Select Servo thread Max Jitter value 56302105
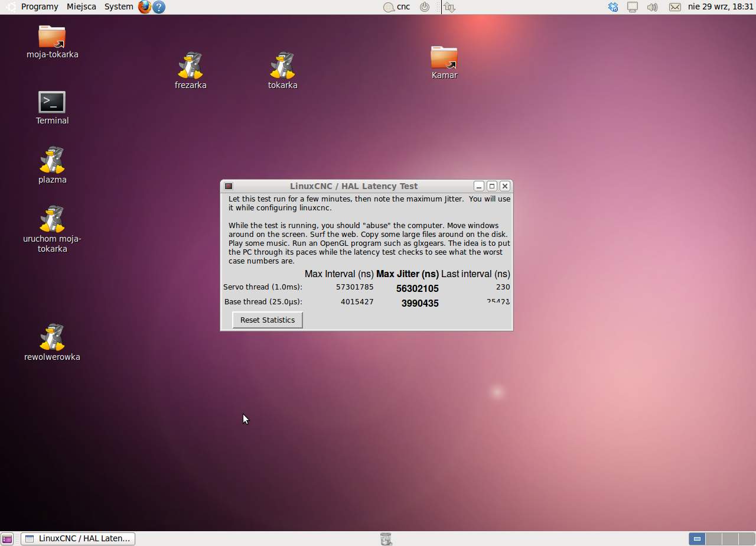 click(418, 288)
